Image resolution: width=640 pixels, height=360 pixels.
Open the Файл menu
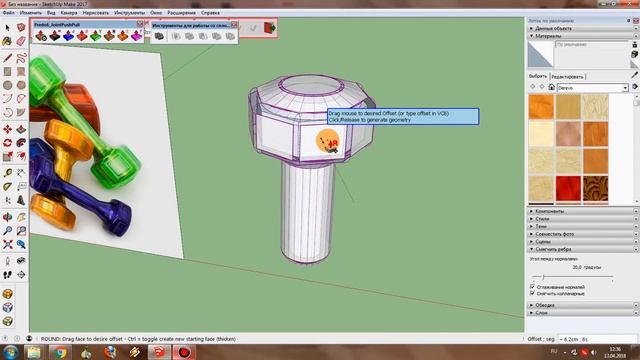(x=9, y=13)
